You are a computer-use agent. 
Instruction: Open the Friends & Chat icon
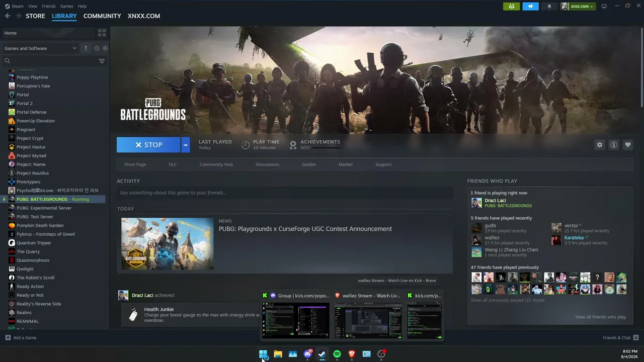click(x=635, y=338)
